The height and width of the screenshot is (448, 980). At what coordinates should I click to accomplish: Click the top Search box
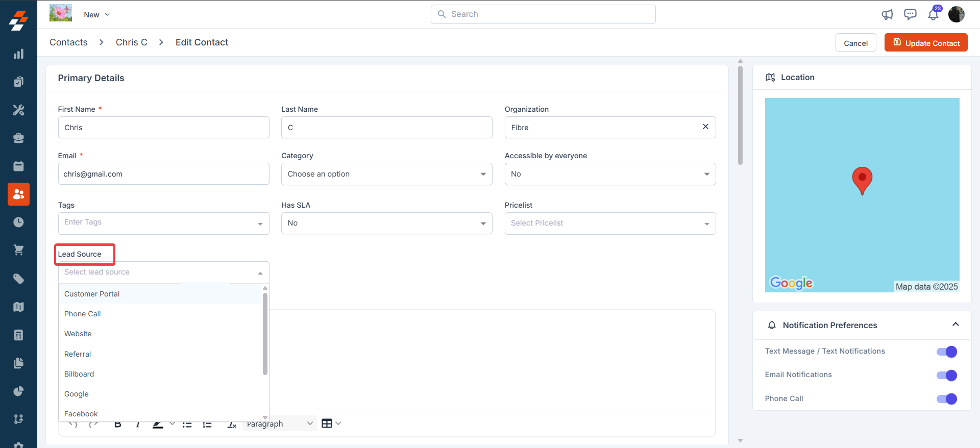pos(543,14)
